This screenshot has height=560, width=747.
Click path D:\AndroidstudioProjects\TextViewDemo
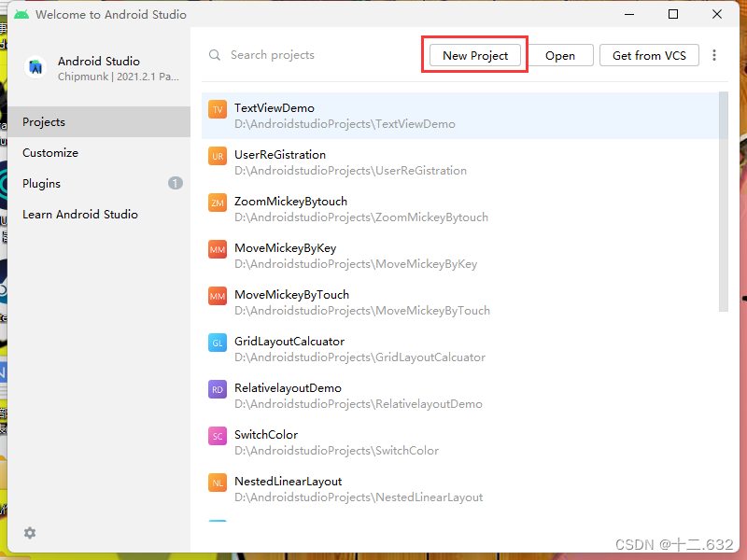[345, 124]
